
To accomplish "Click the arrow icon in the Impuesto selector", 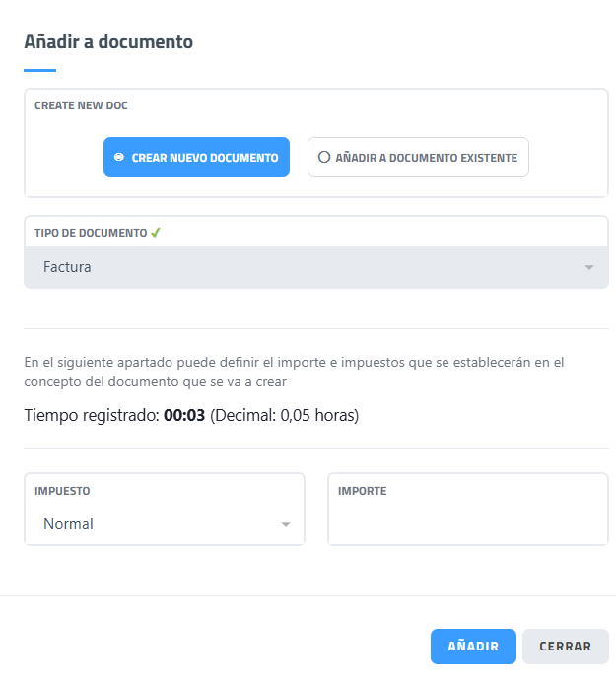I will tap(286, 524).
